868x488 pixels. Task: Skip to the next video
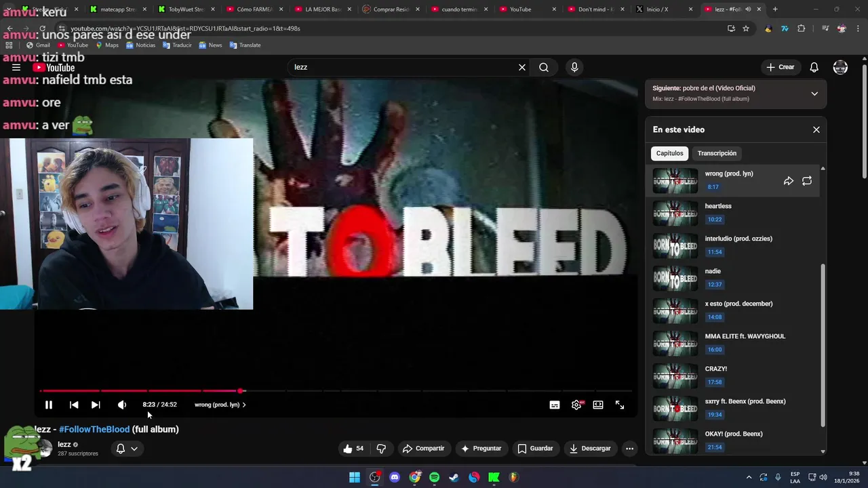(x=96, y=405)
